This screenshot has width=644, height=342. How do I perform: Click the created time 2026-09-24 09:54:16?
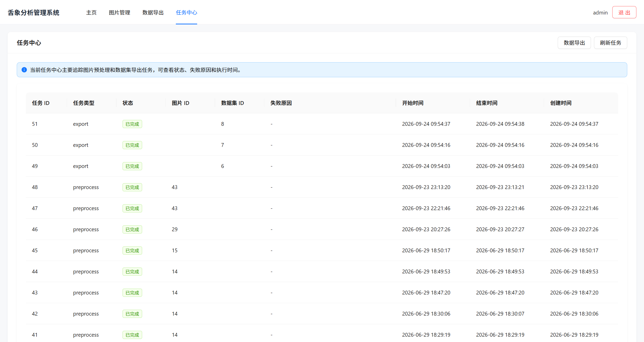point(574,145)
